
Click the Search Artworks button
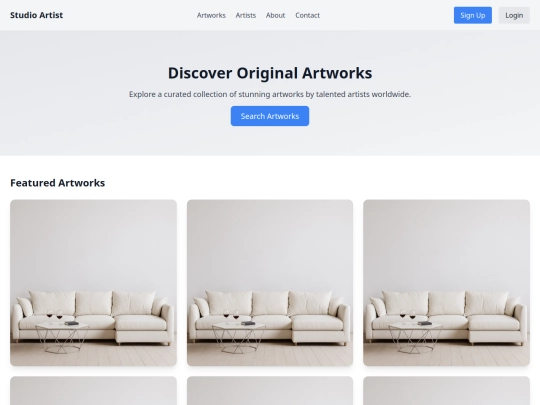click(270, 116)
